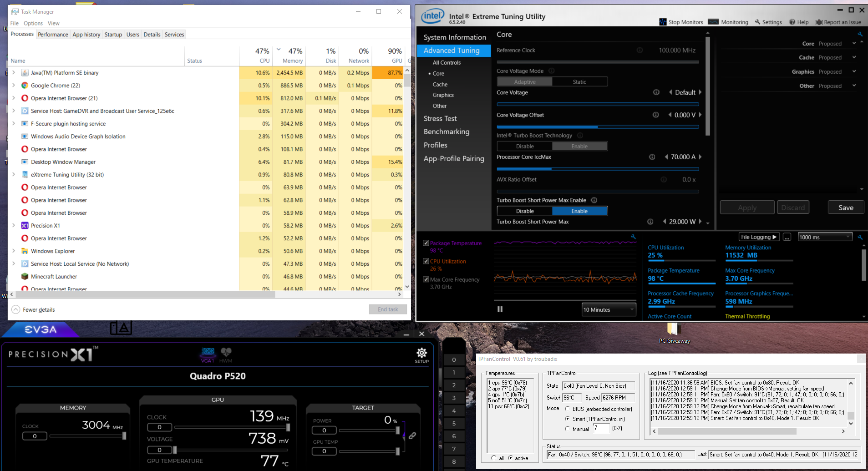Open the Settings wrench in XTU toolbar

pos(758,22)
